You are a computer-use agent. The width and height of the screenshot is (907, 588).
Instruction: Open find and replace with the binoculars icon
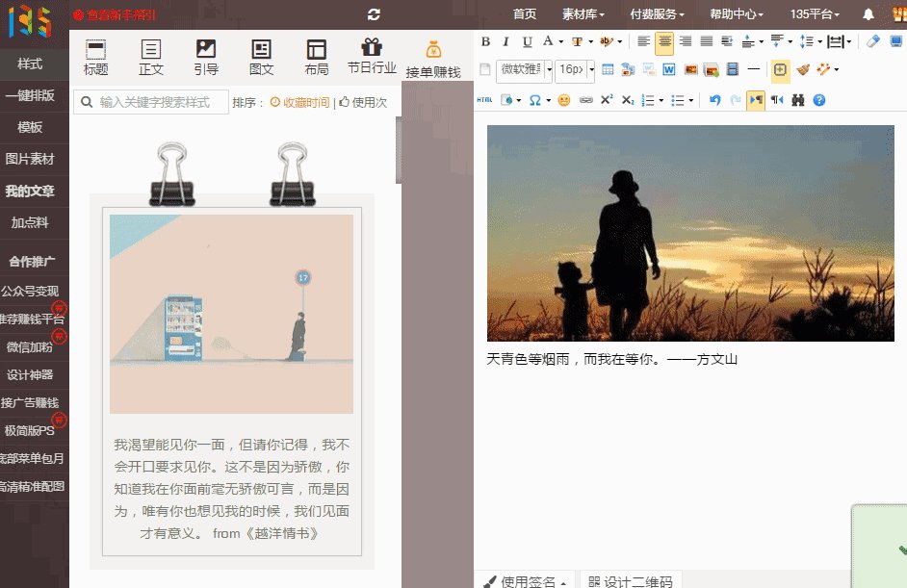click(x=798, y=99)
